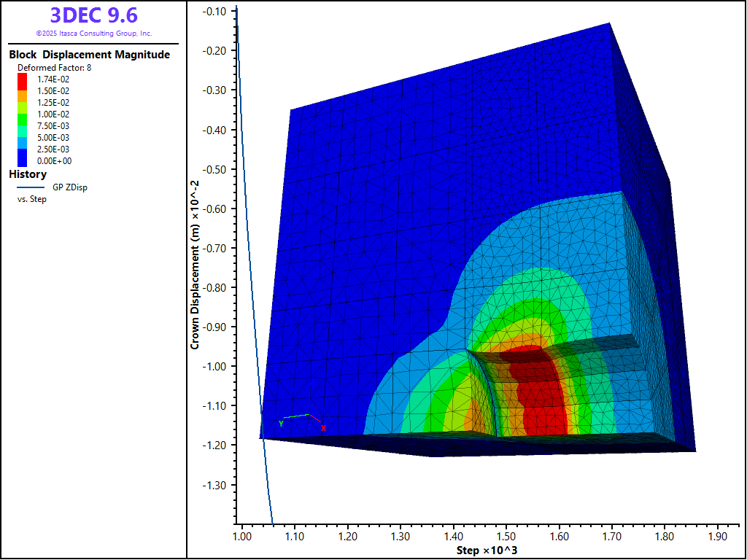Click the 3DEC 9.6 title
Viewport: 747px width, 560px height.
(x=93, y=15)
